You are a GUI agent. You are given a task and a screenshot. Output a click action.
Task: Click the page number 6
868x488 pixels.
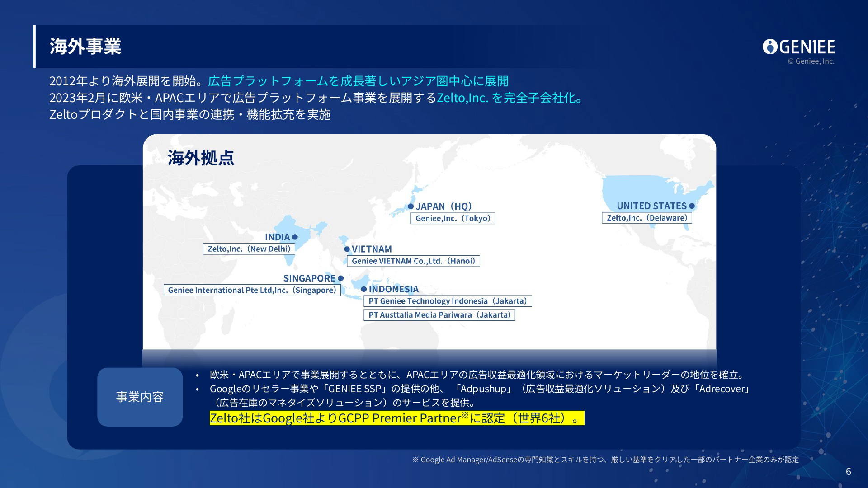[849, 472]
